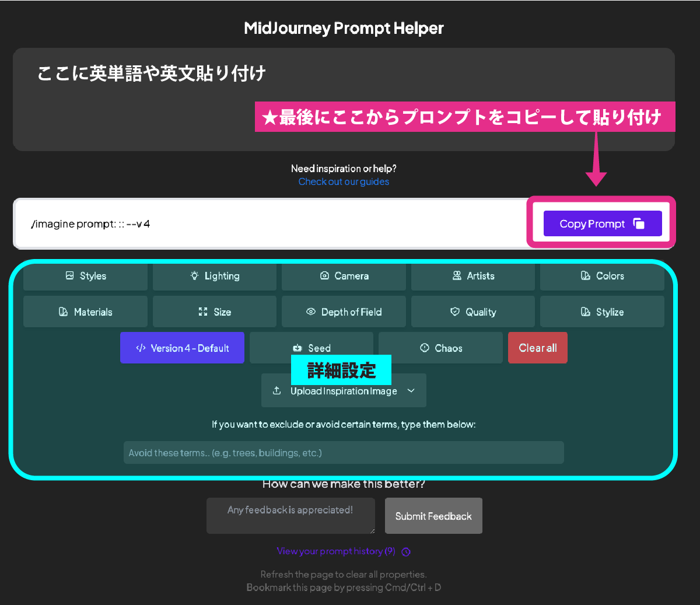Image resolution: width=700 pixels, height=605 pixels.
Task: Click the Refresh the page to clear text
Action: point(344,574)
